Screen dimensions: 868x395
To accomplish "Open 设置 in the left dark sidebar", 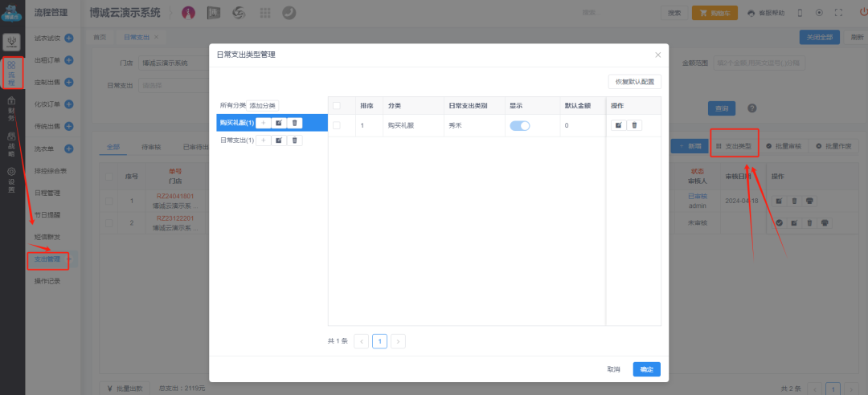I will pos(11,181).
